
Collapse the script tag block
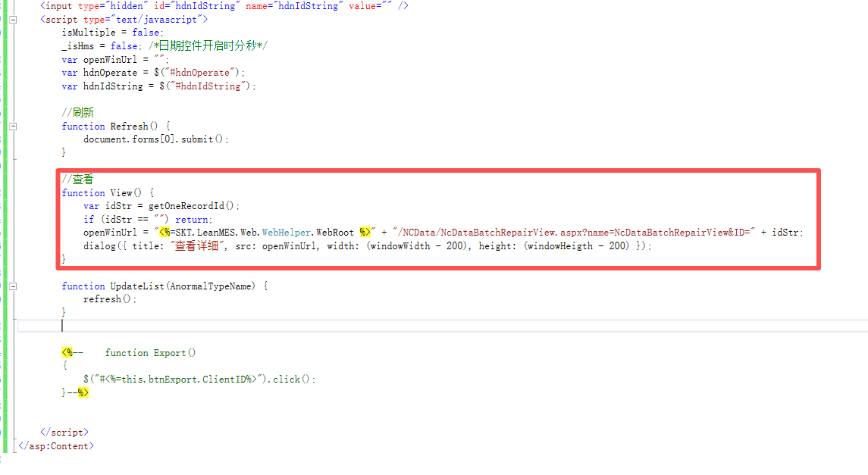(13, 20)
